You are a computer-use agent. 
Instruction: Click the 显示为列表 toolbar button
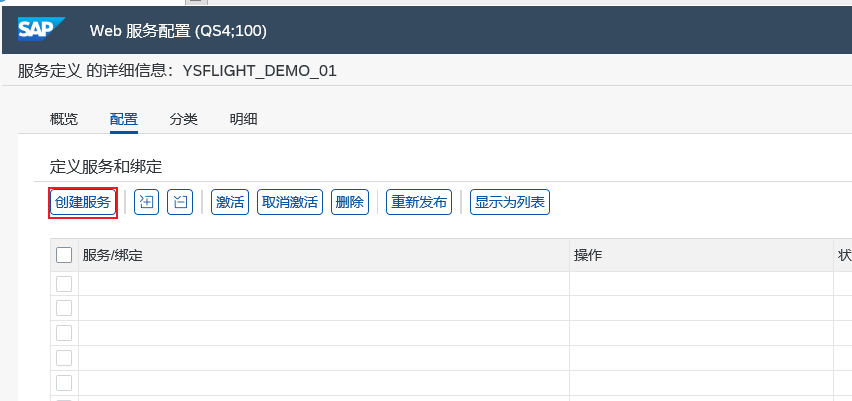pyautogui.click(x=510, y=202)
